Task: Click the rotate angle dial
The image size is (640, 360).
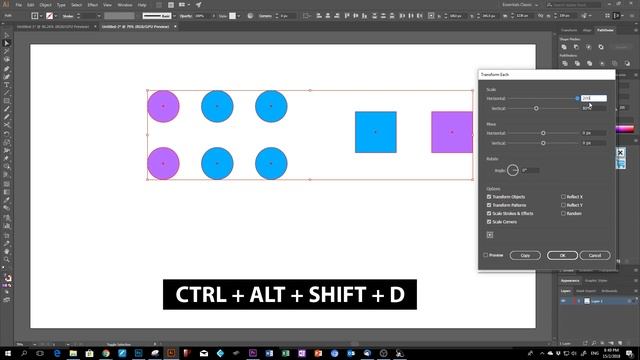Action: coord(513,170)
